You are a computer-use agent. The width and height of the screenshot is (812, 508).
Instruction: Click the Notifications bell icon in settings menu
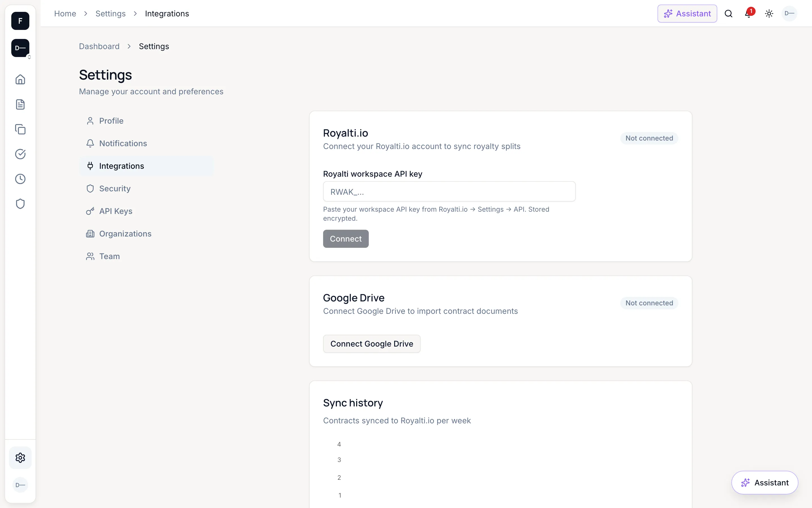tap(90, 143)
